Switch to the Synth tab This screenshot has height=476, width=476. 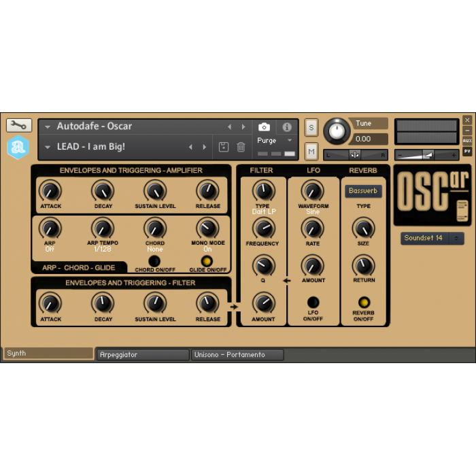tap(48, 354)
